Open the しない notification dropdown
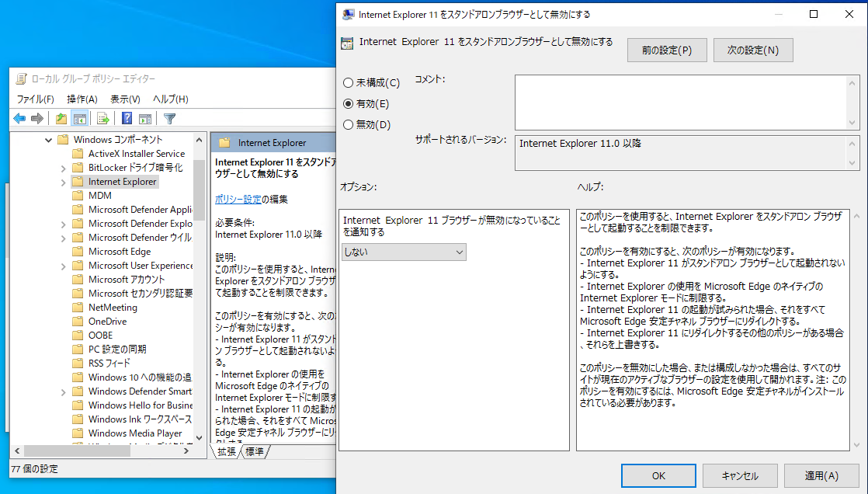 coord(404,252)
